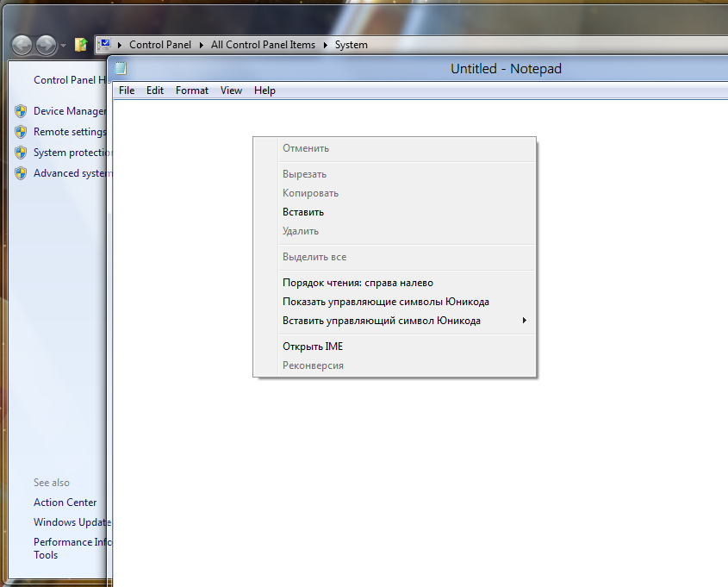
Task: Open the Control Panel Home link
Action: (70, 80)
